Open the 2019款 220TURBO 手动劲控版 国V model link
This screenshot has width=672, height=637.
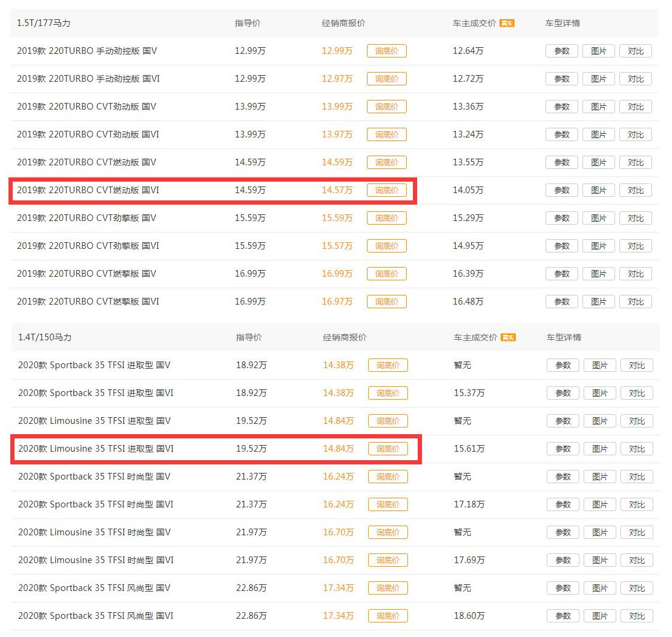(87, 51)
